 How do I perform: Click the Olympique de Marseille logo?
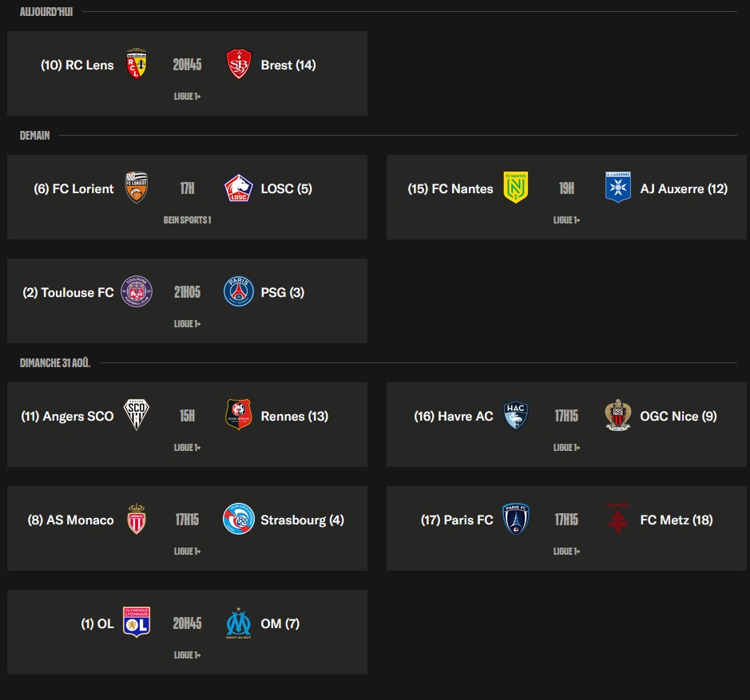coord(238,623)
